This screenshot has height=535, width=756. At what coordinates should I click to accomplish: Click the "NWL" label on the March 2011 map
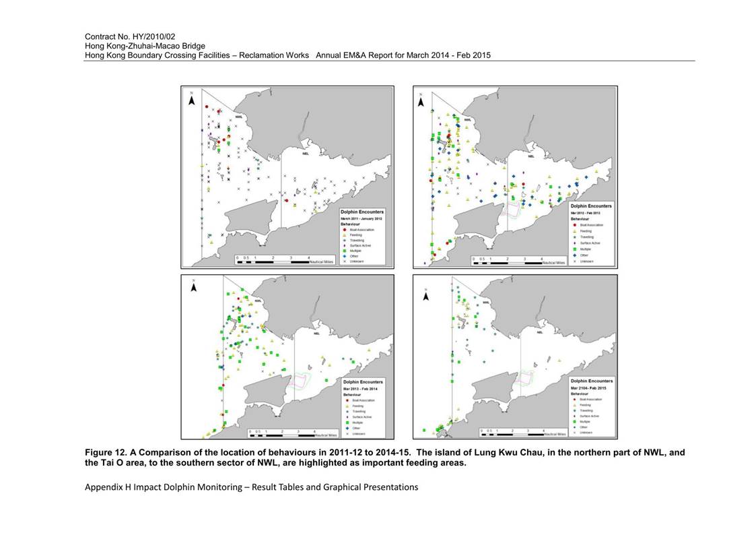pos(239,117)
